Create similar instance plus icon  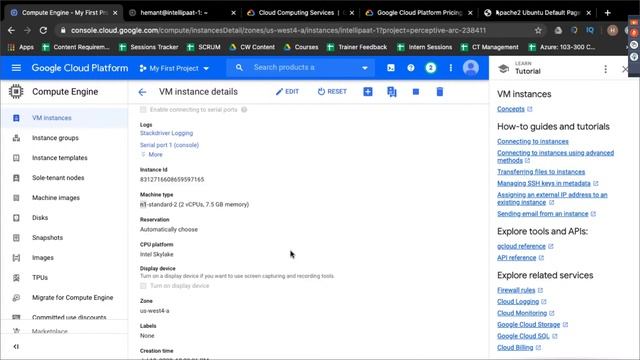click(368, 92)
